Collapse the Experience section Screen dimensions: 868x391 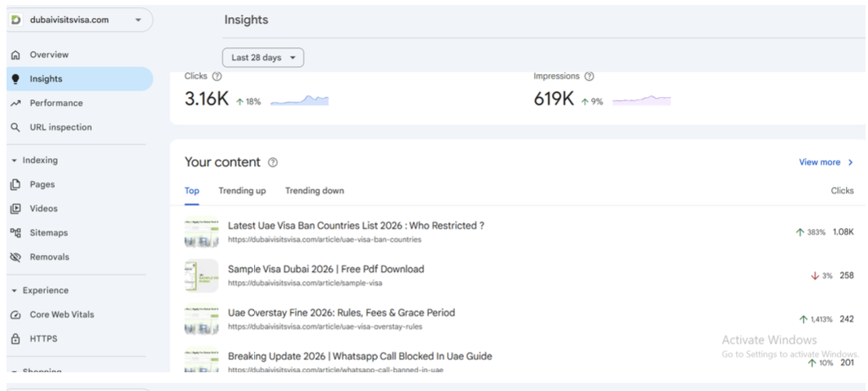pyautogui.click(x=14, y=291)
